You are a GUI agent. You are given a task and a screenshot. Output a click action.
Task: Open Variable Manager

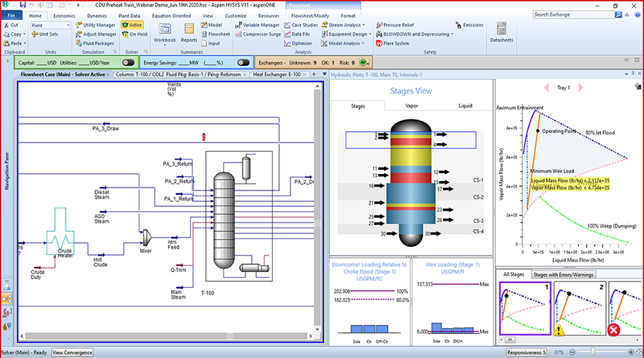click(258, 25)
